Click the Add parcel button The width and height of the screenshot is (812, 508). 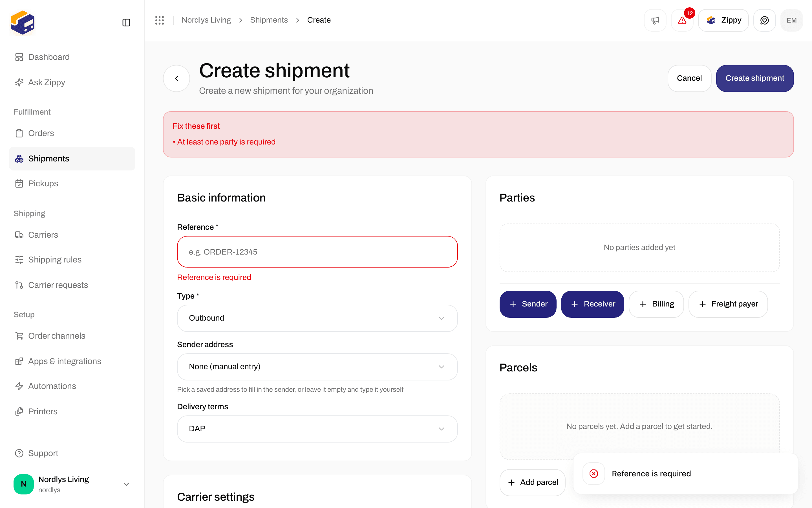[x=533, y=483]
